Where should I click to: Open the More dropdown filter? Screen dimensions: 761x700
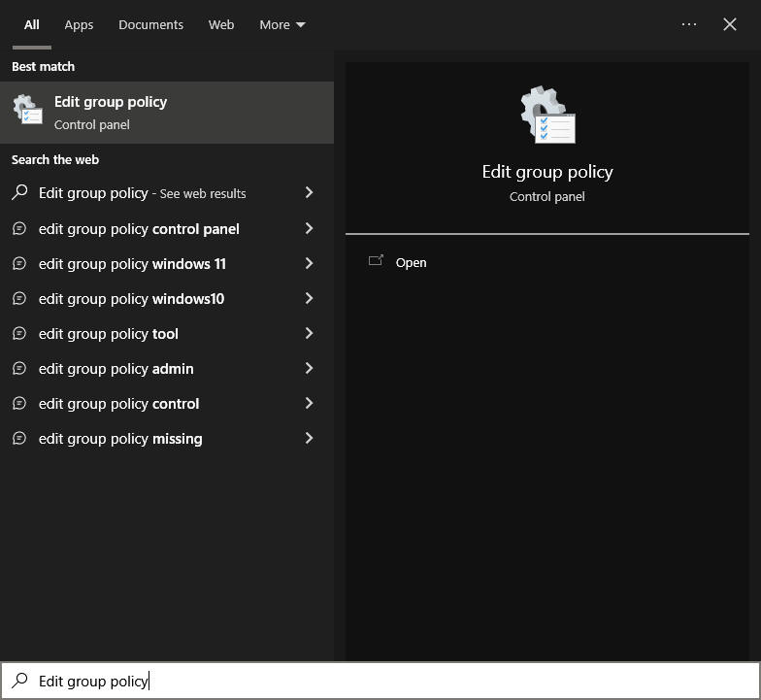281,25
